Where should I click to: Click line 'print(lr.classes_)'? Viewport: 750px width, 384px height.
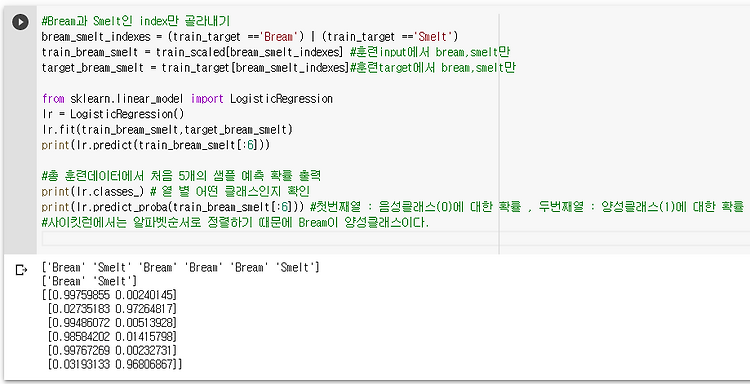click(176, 192)
